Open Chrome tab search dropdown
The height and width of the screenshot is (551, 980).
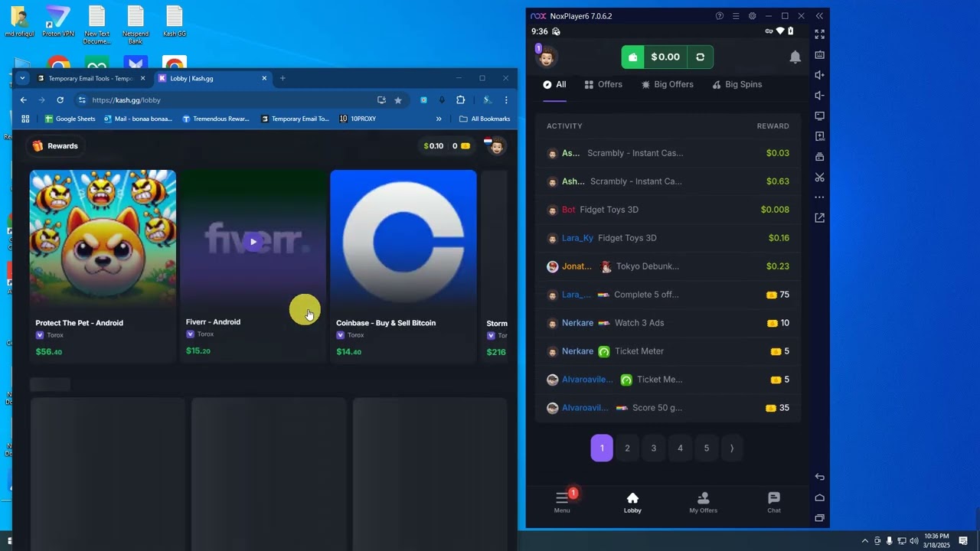click(x=22, y=78)
